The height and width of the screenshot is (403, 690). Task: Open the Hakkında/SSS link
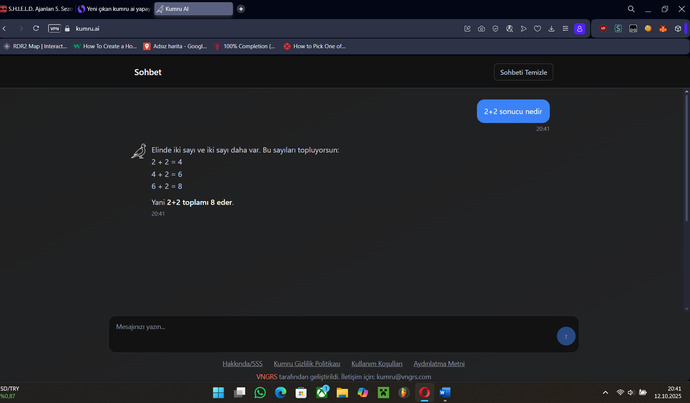242,363
